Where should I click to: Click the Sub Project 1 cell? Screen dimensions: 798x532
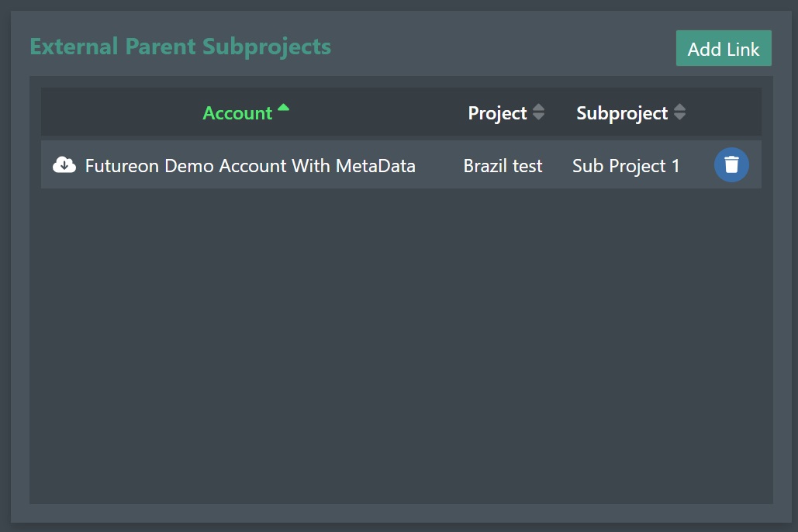tap(626, 166)
